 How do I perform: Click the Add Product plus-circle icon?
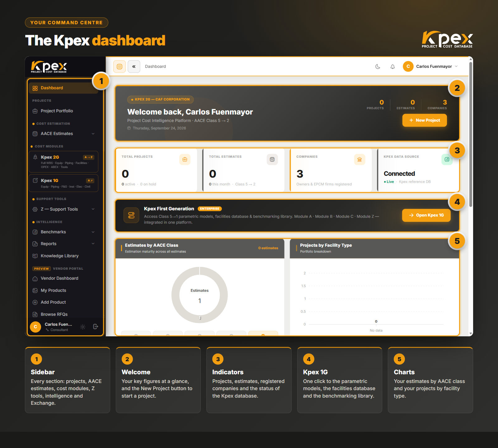[35, 302]
